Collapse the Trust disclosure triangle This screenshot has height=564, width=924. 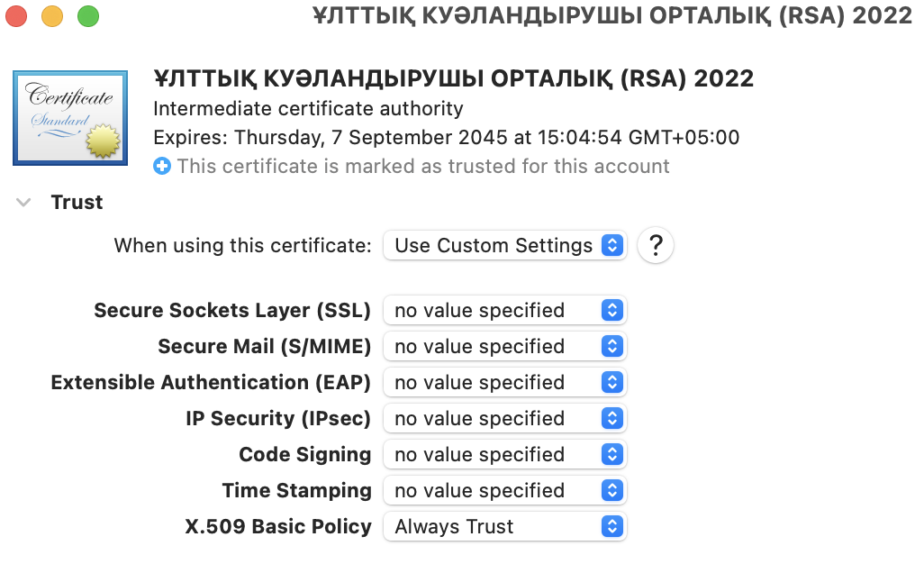point(23,202)
